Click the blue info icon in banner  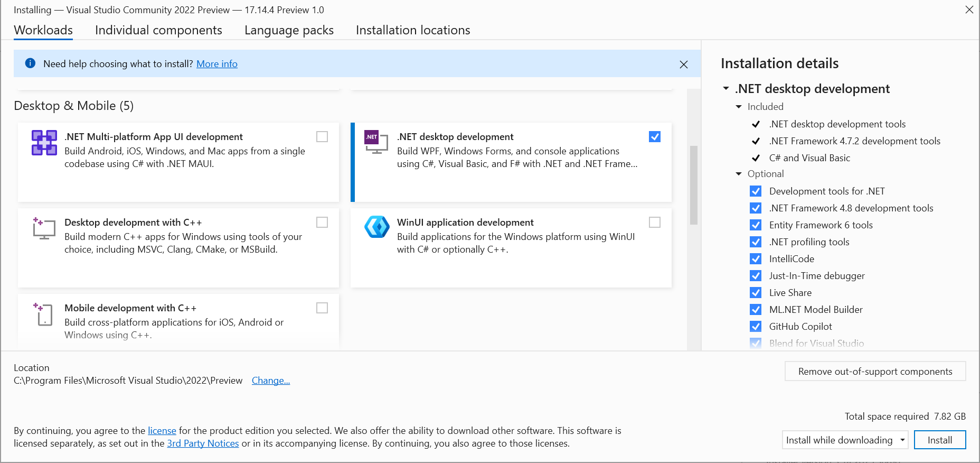point(31,63)
